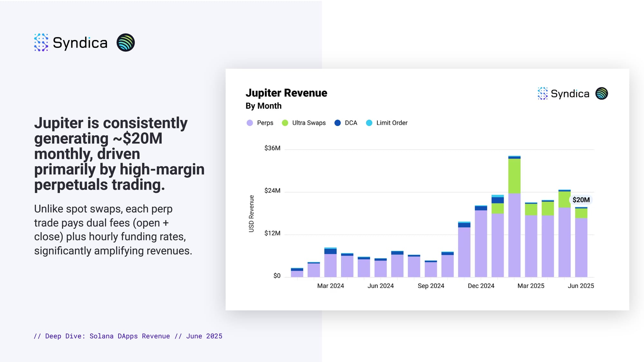Image resolution: width=644 pixels, height=362 pixels.
Task: Click the round striped icon in chart card
Action: coord(601,94)
